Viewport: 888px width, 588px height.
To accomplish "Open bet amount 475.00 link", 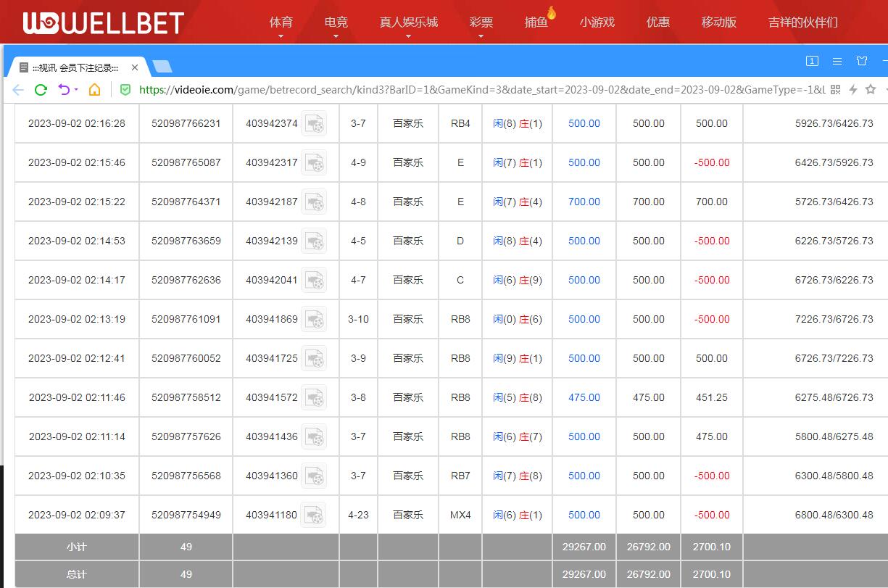I will coord(584,397).
